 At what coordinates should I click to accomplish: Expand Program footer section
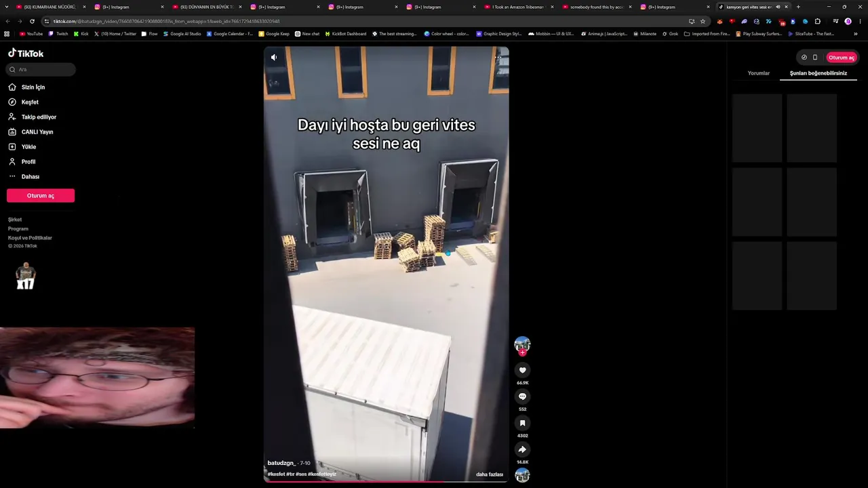[18, 229]
